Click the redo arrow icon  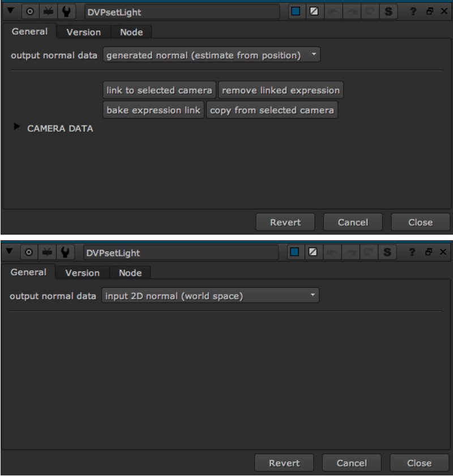(x=352, y=11)
